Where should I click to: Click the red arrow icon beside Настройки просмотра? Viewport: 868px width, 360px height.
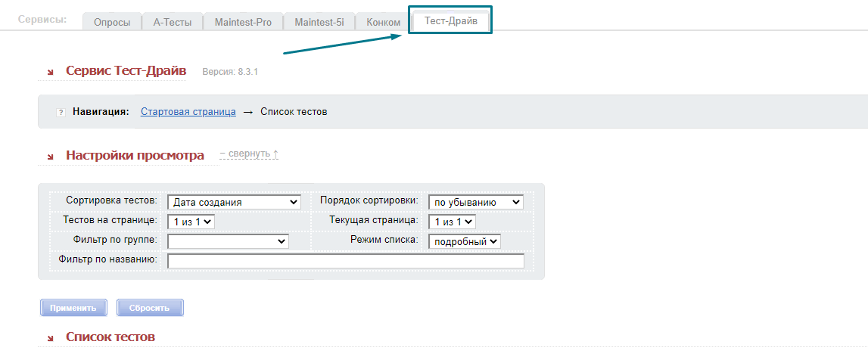(x=51, y=157)
